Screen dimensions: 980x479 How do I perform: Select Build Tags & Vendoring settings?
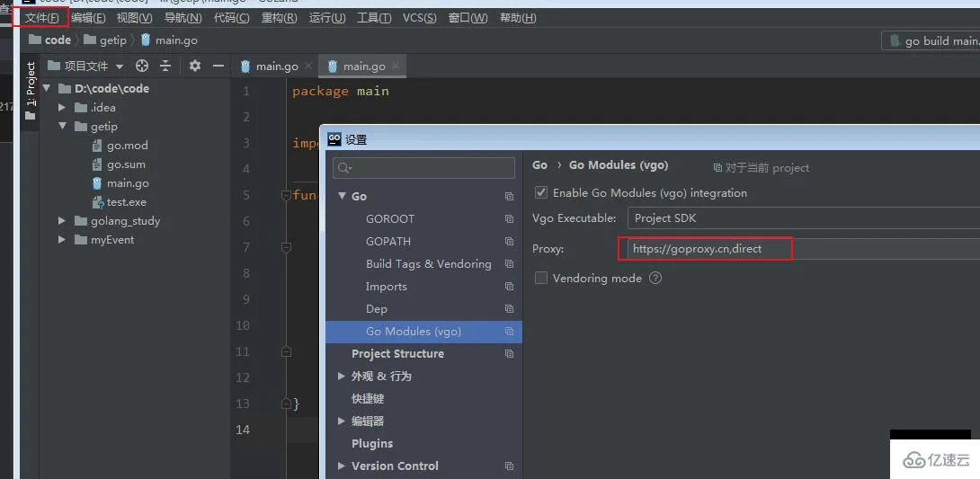point(429,263)
